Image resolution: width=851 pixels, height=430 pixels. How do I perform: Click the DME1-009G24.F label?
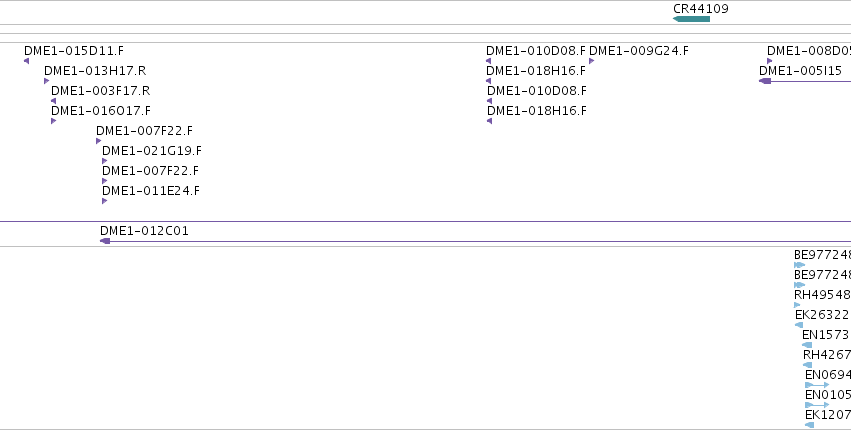(x=639, y=51)
